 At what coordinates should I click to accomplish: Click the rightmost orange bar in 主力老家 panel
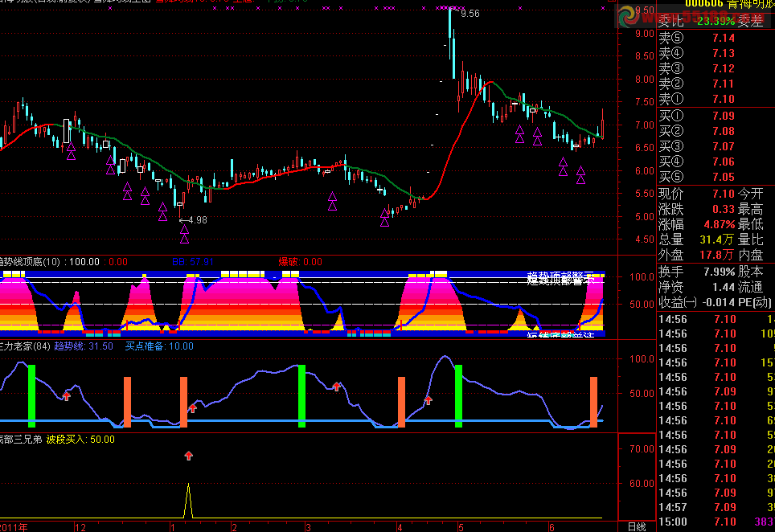(594, 401)
